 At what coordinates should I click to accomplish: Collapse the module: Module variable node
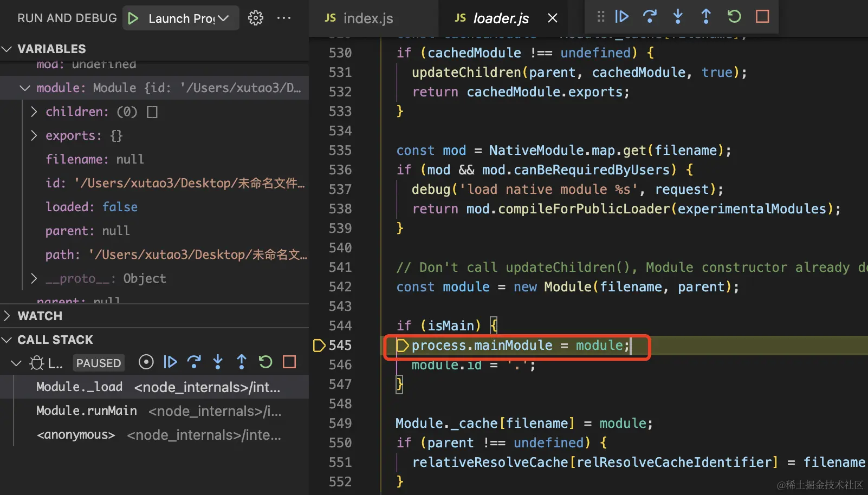click(x=25, y=88)
